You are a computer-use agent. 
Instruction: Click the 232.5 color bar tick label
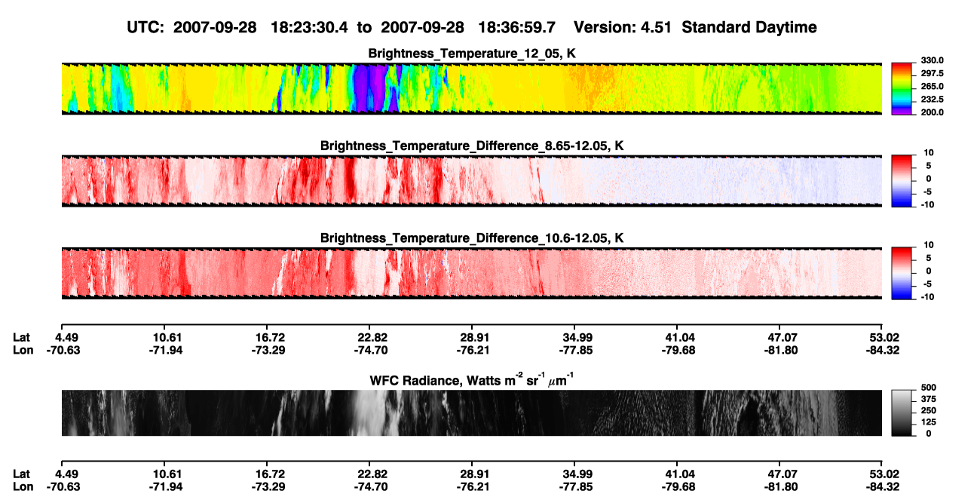(932, 99)
